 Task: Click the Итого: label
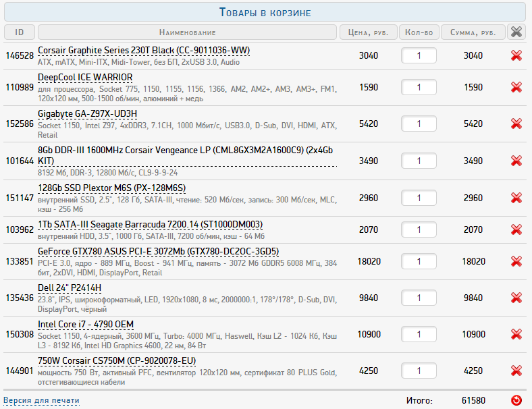(419, 401)
